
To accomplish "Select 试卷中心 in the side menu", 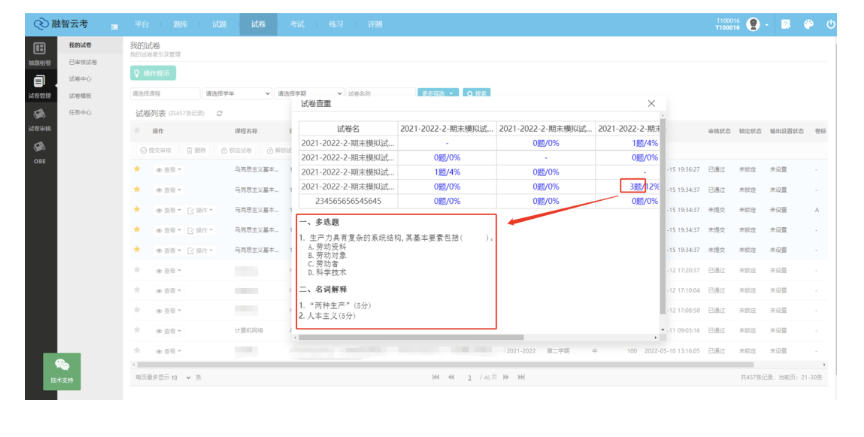I will tap(80, 79).
